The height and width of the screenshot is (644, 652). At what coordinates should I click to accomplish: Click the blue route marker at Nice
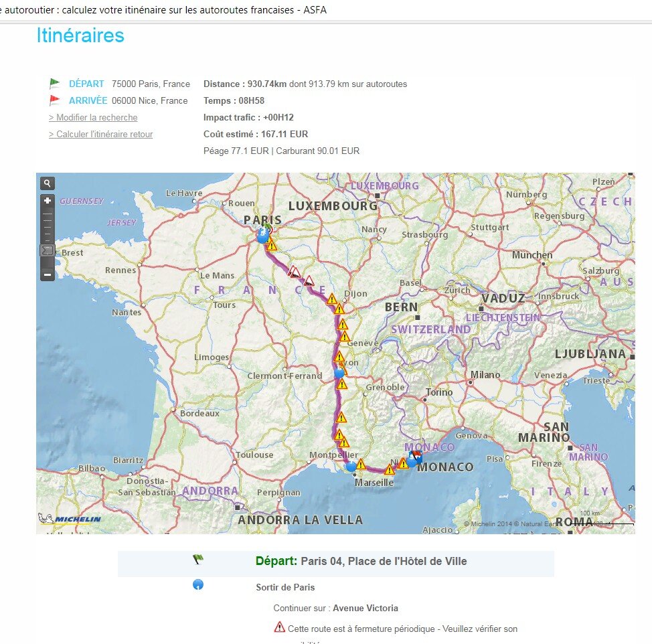point(412,461)
